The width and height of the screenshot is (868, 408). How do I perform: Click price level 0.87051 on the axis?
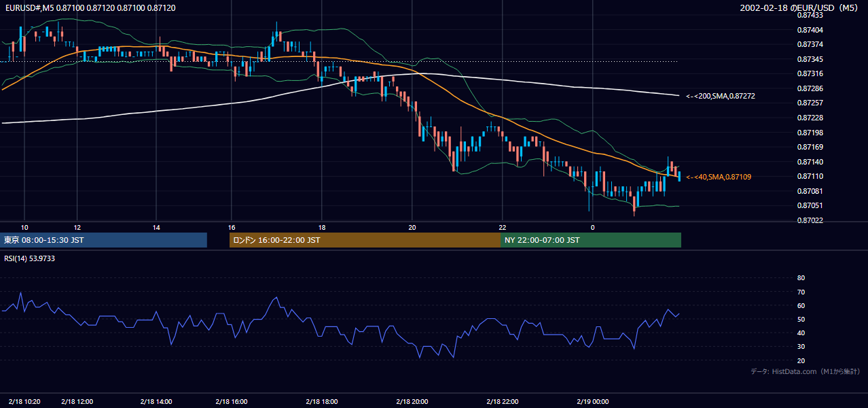810,205
